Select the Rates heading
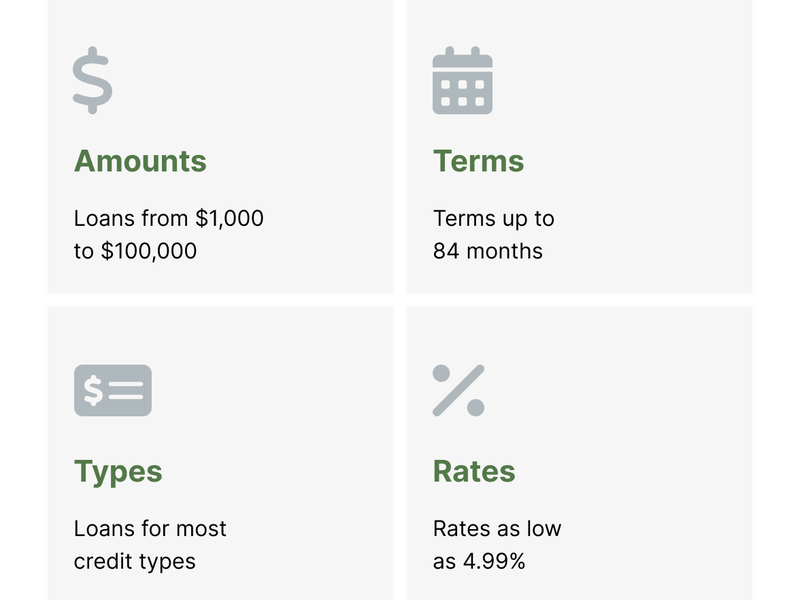 pos(474,471)
